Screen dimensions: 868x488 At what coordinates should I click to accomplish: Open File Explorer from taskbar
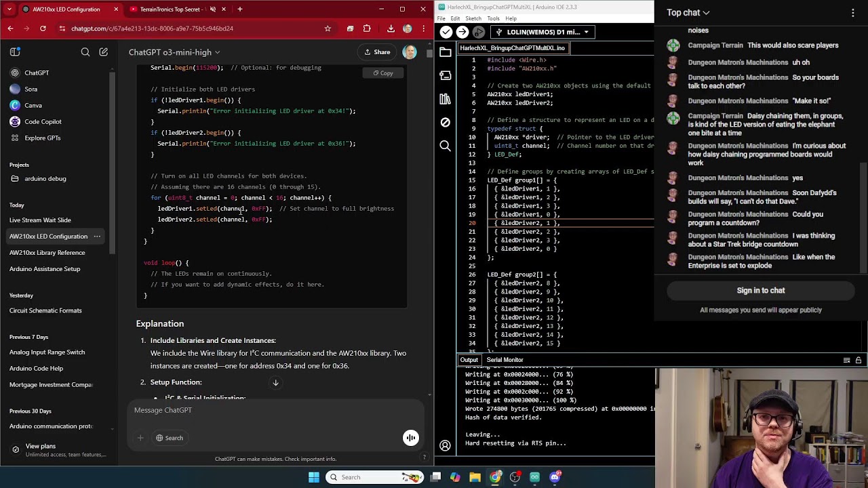point(475,477)
